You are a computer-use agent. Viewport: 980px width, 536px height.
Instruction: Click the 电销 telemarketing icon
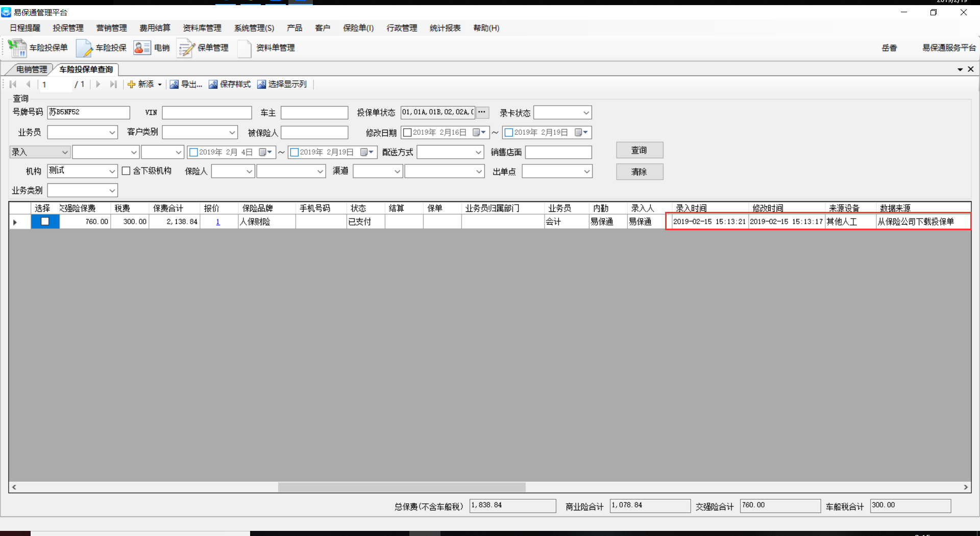tap(142, 48)
